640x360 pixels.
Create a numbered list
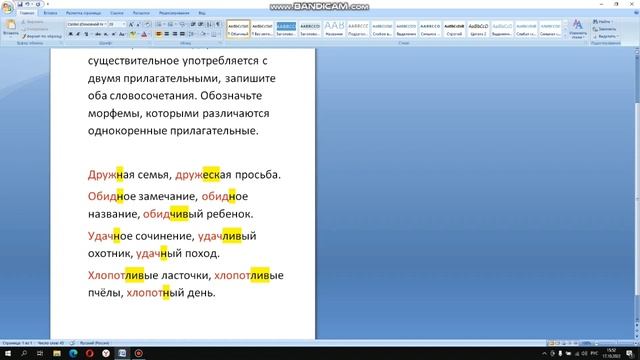pyautogui.click(x=170, y=24)
